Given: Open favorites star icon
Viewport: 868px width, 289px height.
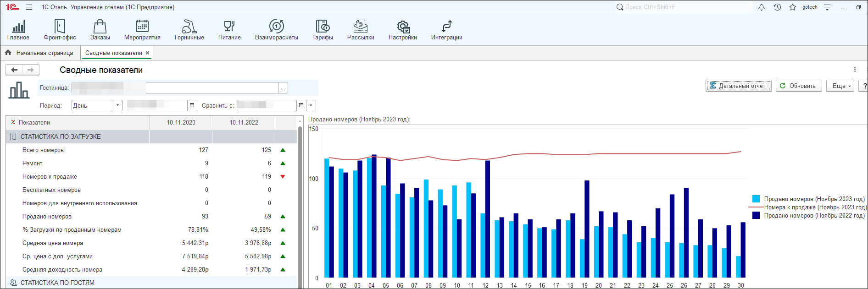Looking at the screenshot, I should coord(793,7).
